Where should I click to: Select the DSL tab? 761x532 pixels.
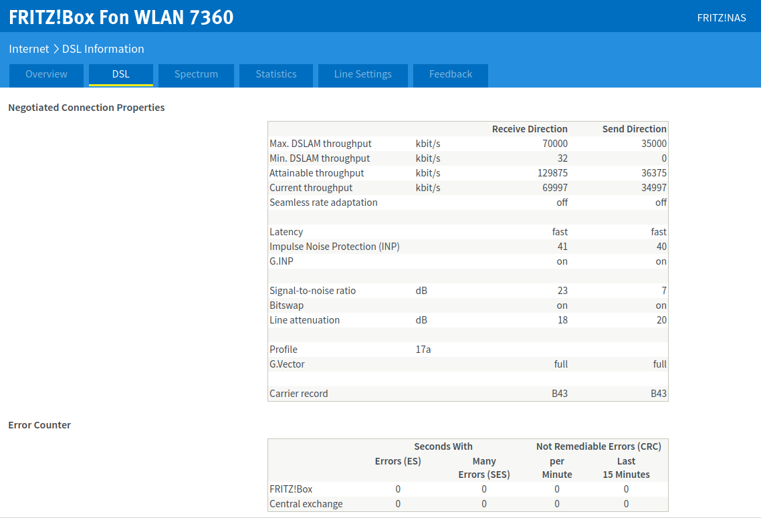tap(121, 75)
